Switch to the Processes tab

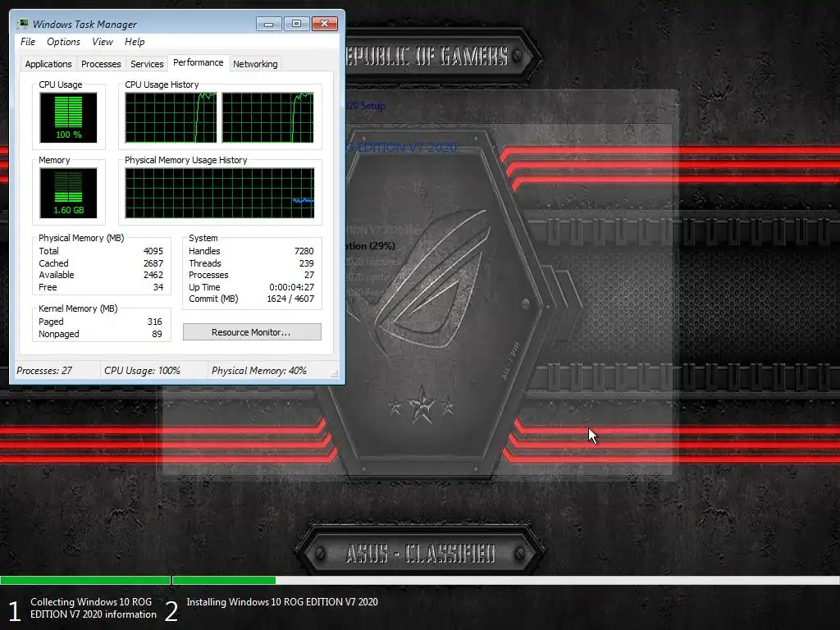pos(101,64)
